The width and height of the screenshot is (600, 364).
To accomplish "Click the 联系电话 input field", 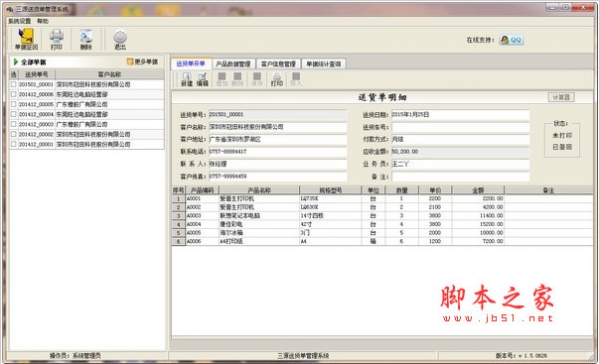I will pyautogui.click(x=277, y=152).
